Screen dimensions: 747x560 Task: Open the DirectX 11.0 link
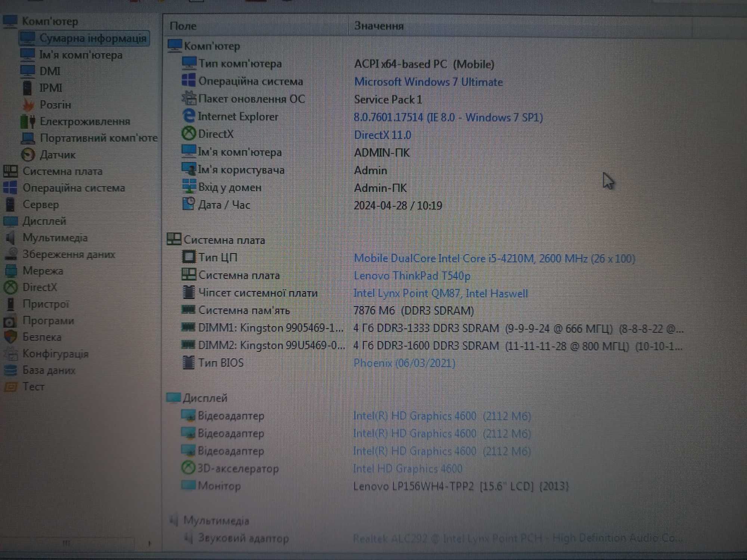pos(382,135)
